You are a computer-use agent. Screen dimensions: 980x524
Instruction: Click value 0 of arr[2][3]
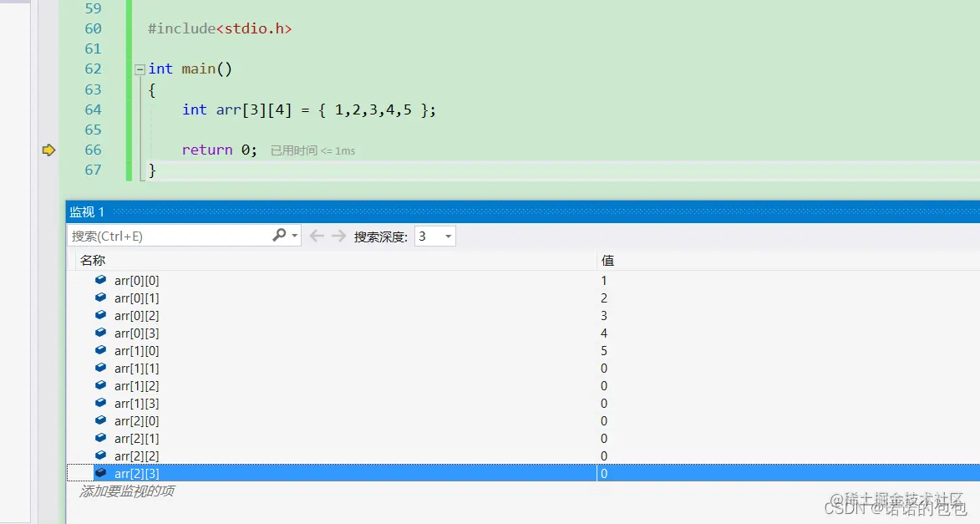[604, 473]
